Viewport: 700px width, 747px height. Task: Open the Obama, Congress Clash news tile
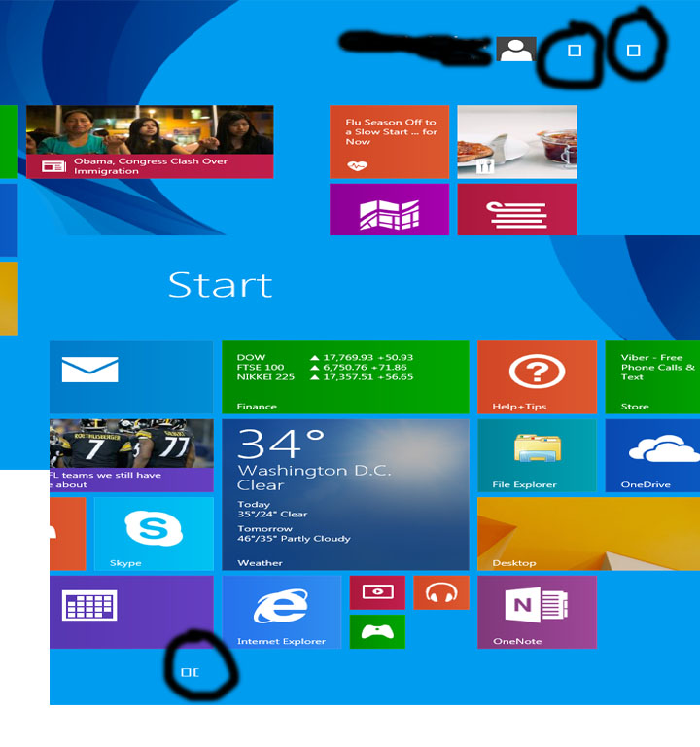tap(150, 142)
